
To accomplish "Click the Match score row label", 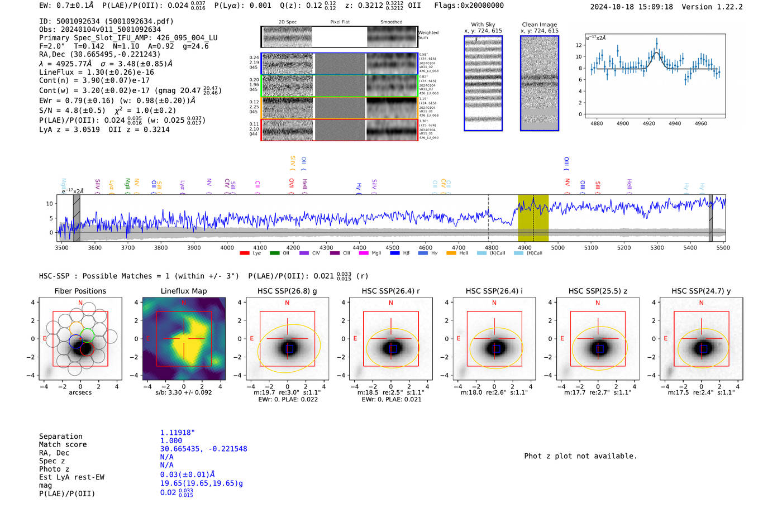I will [x=63, y=444].
